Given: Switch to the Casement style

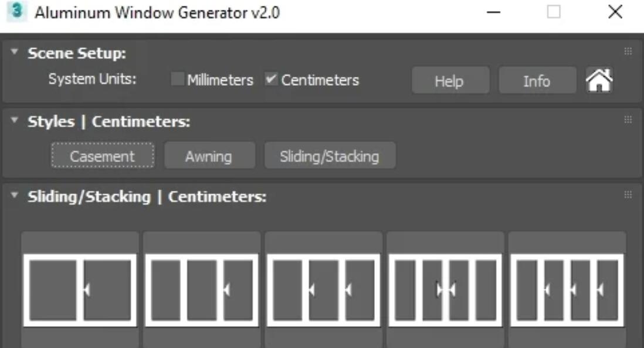Looking at the screenshot, I should click(103, 156).
